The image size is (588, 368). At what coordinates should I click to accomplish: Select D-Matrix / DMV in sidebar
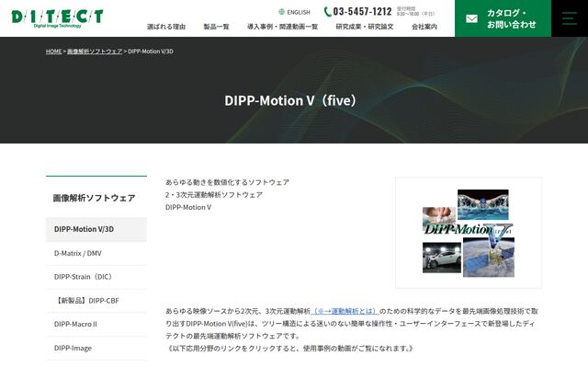(96, 254)
